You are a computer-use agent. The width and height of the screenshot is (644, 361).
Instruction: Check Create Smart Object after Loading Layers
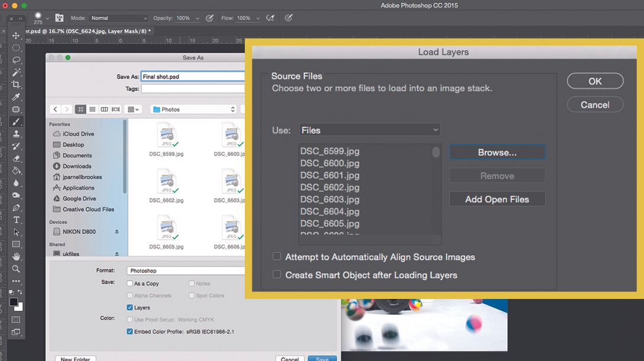tap(277, 275)
